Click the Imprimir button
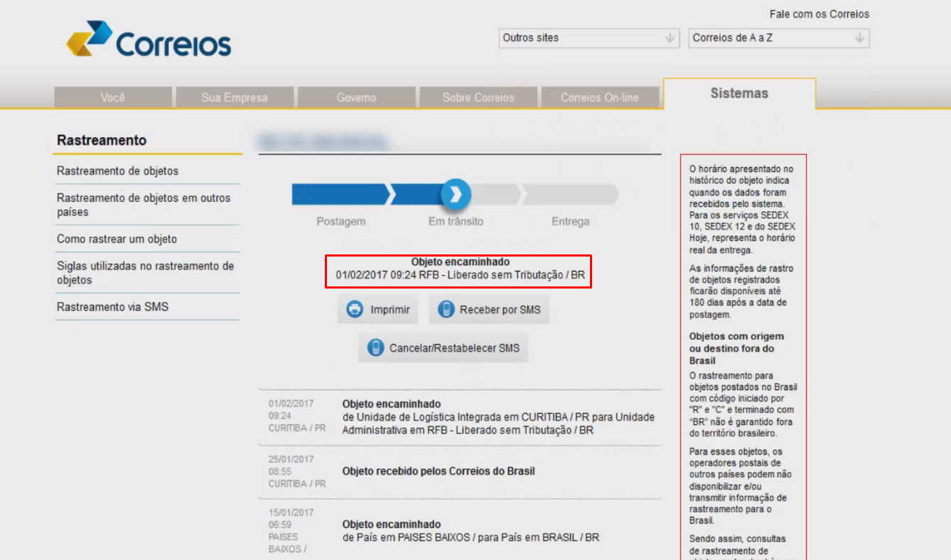 tap(378, 310)
